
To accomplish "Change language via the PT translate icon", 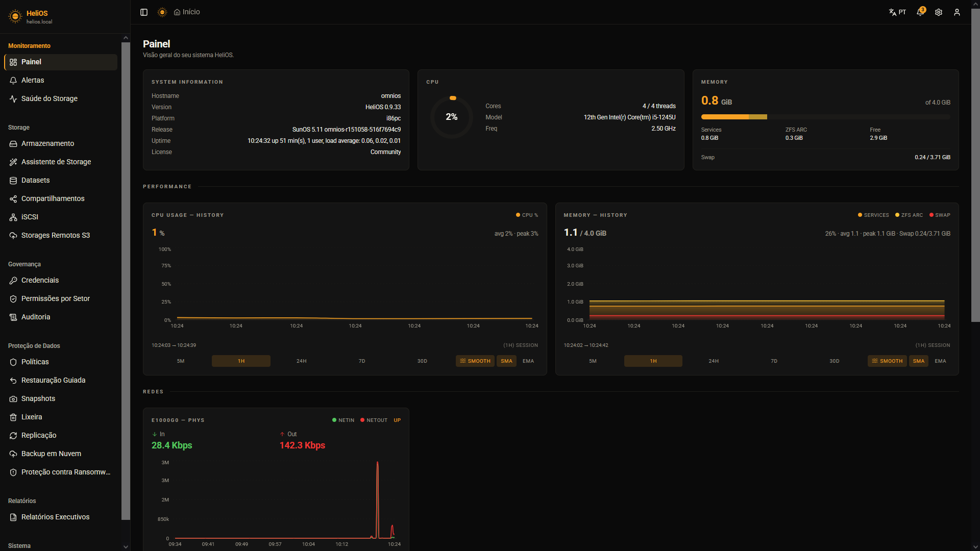I will coord(897,12).
